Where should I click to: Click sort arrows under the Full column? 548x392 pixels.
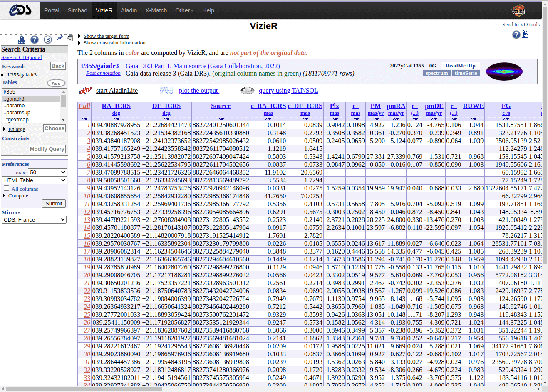pyautogui.click(x=84, y=119)
